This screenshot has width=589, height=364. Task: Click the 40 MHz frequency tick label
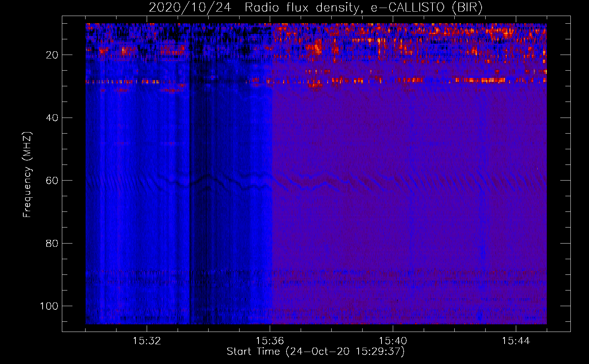tap(52, 118)
